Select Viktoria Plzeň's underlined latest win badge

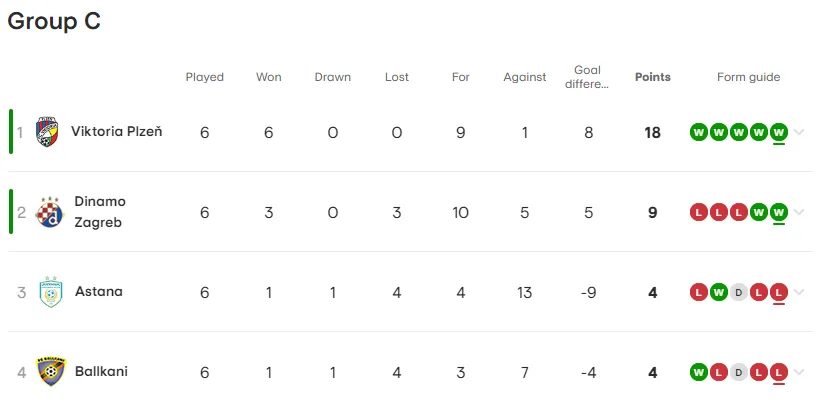(778, 132)
